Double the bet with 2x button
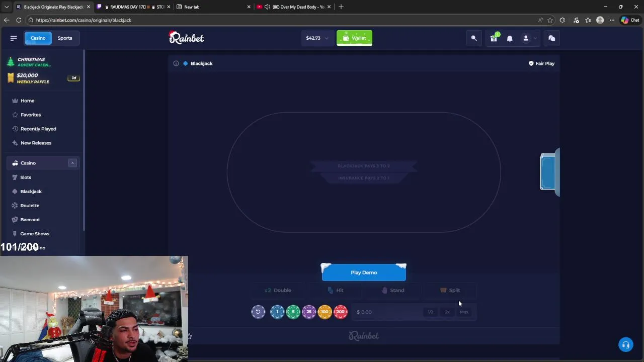Viewport: 644px width, 362px height. pos(447,312)
